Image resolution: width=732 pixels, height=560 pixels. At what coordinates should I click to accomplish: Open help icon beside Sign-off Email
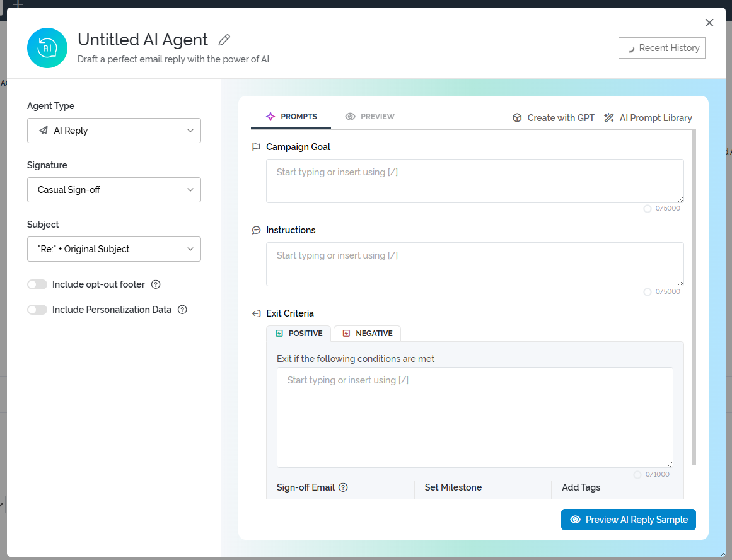coord(343,487)
